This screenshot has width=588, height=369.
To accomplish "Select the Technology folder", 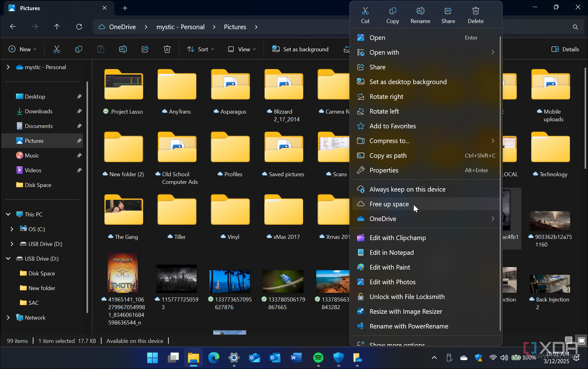I will click(551, 155).
